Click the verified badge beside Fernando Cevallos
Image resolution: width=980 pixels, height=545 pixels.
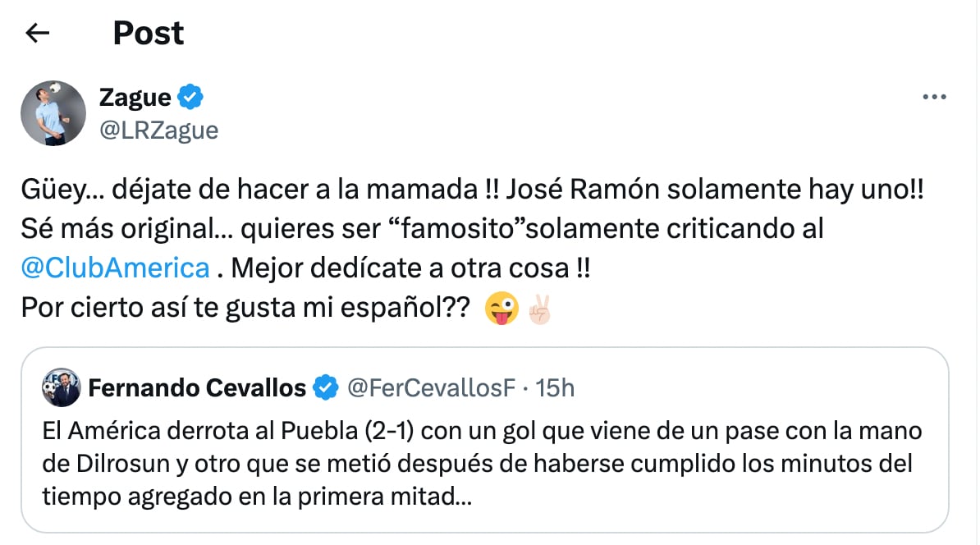pos(327,387)
